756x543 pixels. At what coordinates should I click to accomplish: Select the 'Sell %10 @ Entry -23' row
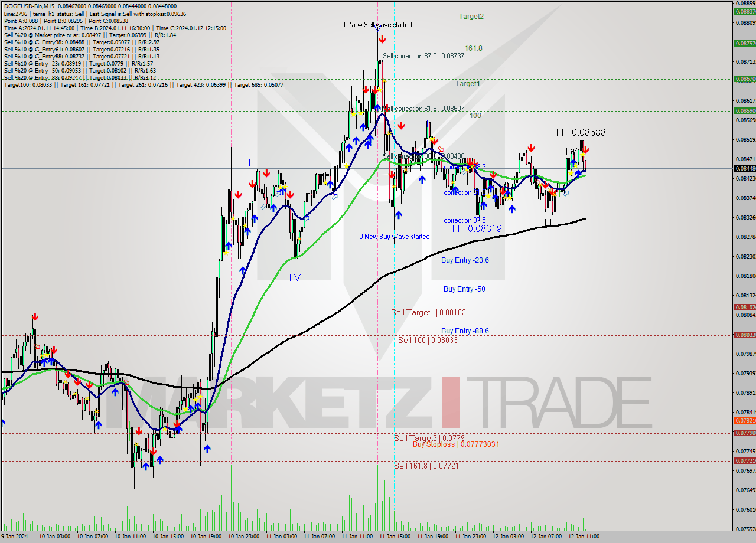[79, 63]
